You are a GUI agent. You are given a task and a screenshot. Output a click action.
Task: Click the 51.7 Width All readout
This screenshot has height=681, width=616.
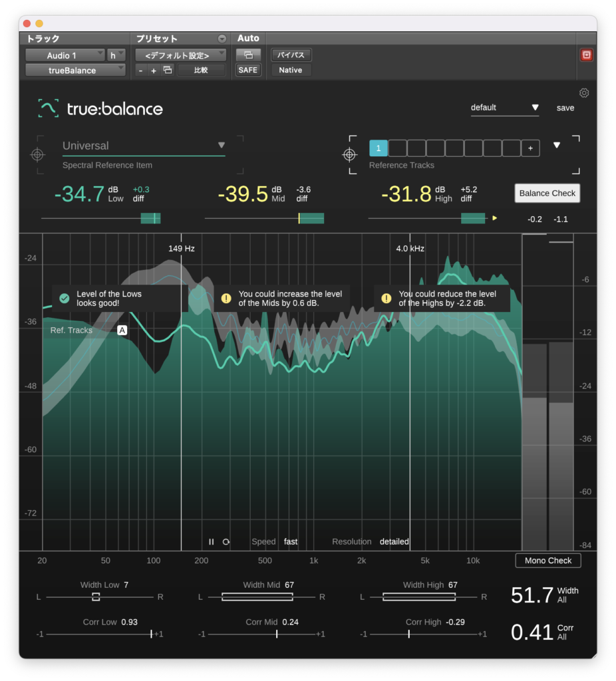click(545, 595)
